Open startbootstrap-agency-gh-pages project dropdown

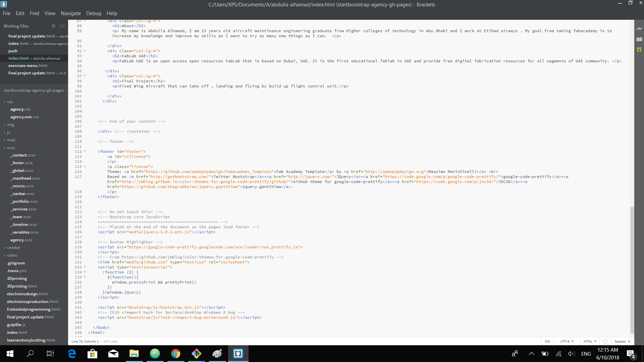35,90
